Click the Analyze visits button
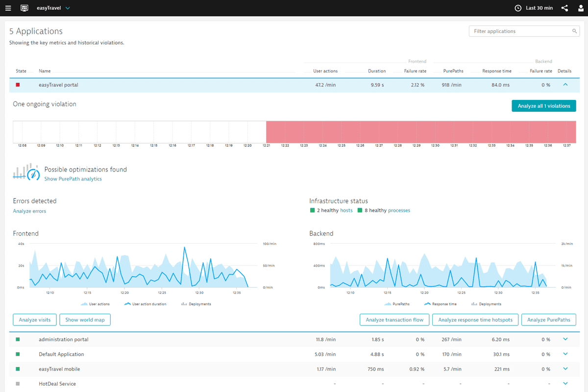 [x=35, y=320]
